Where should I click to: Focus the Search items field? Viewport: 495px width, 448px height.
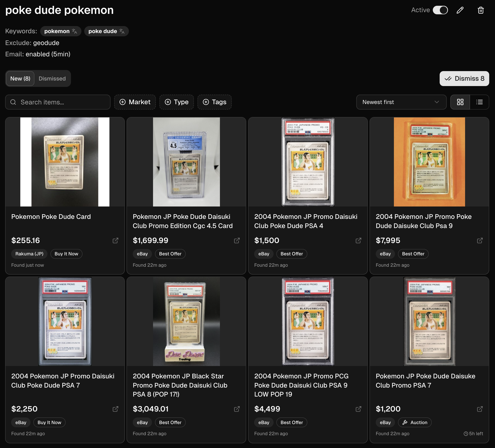(x=58, y=102)
